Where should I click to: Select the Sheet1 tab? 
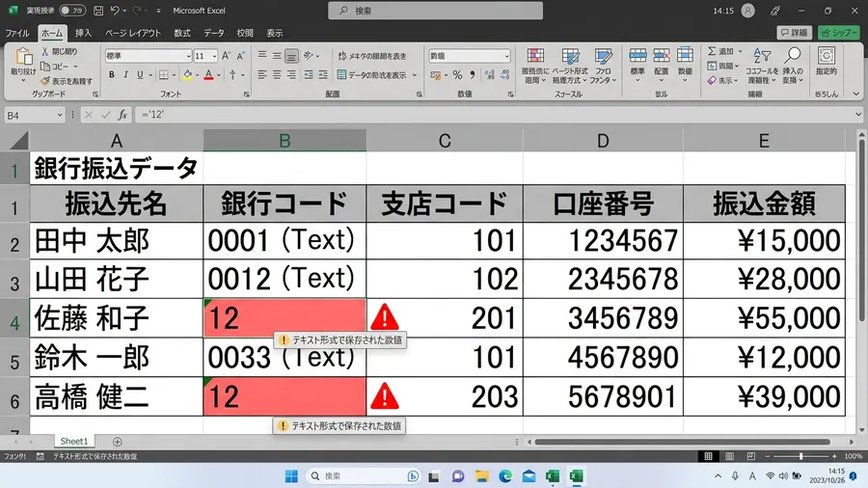click(74, 441)
